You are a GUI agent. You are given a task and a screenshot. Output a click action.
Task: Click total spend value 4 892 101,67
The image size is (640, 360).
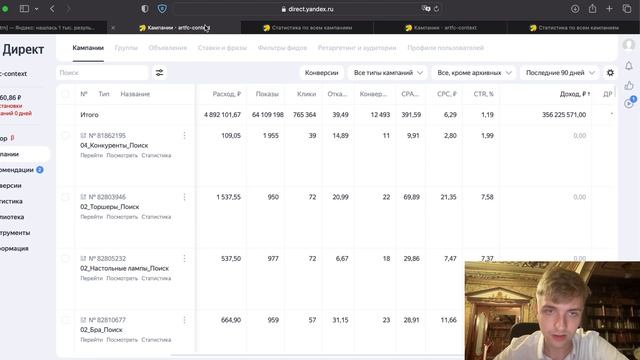pyautogui.click(x=222, y=115)
